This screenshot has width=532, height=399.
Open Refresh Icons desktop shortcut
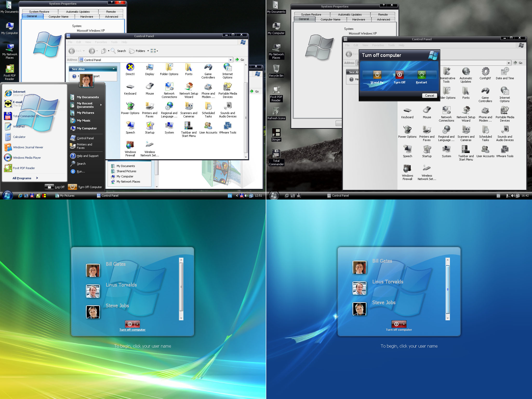click(x=276, y=114)
